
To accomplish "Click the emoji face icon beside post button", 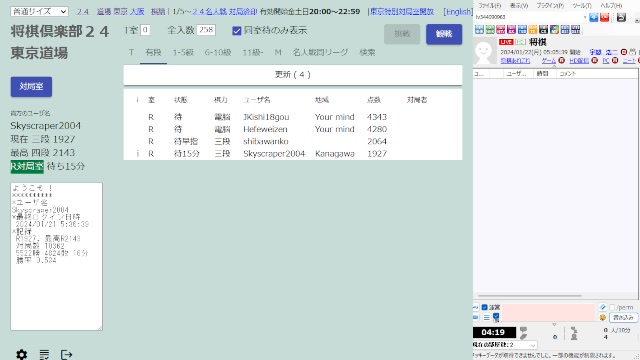I will 602,317.
